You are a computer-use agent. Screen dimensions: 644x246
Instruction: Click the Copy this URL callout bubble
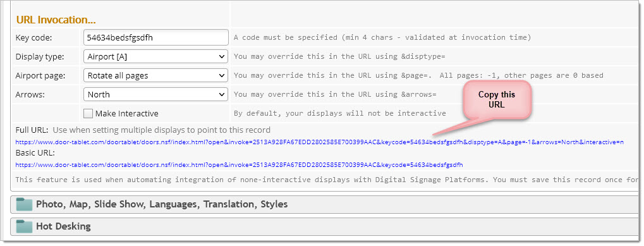click(x=497, y=100)
